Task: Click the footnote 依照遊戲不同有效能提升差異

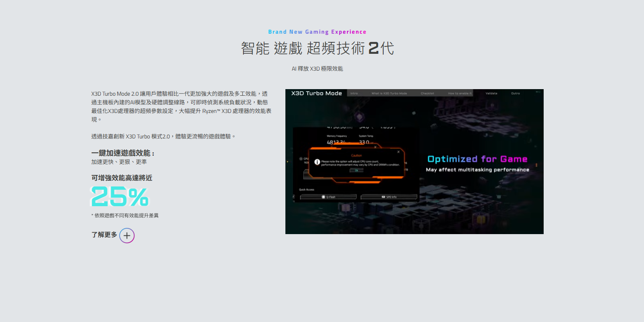Action: [125, 215]
